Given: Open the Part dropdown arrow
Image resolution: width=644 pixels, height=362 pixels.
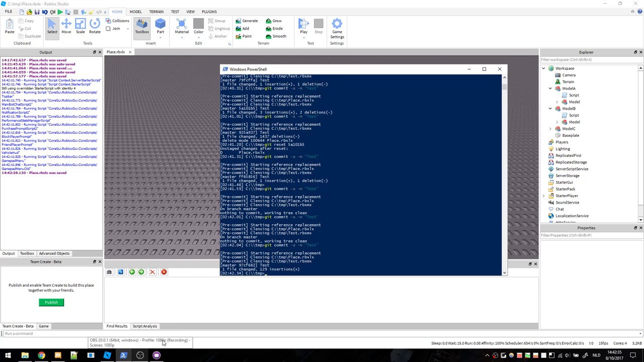Looking at the screenshot, I should pyautogui.click(x=160, y=37).
